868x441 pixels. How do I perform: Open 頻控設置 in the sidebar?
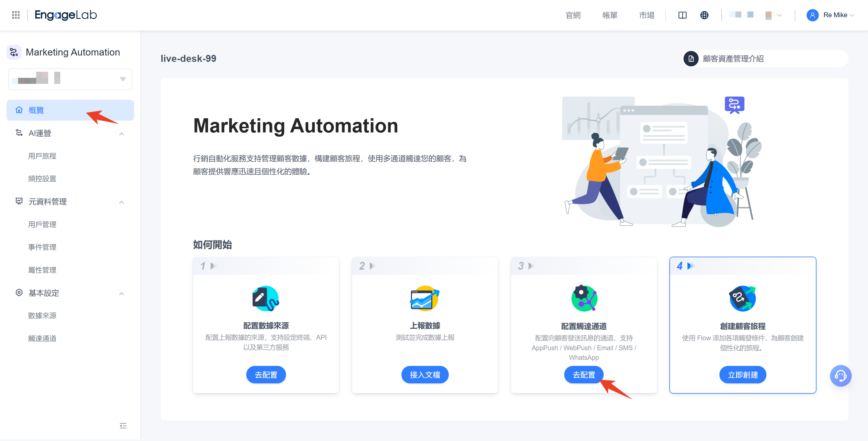pyautogui.click(x=42, y=178)
